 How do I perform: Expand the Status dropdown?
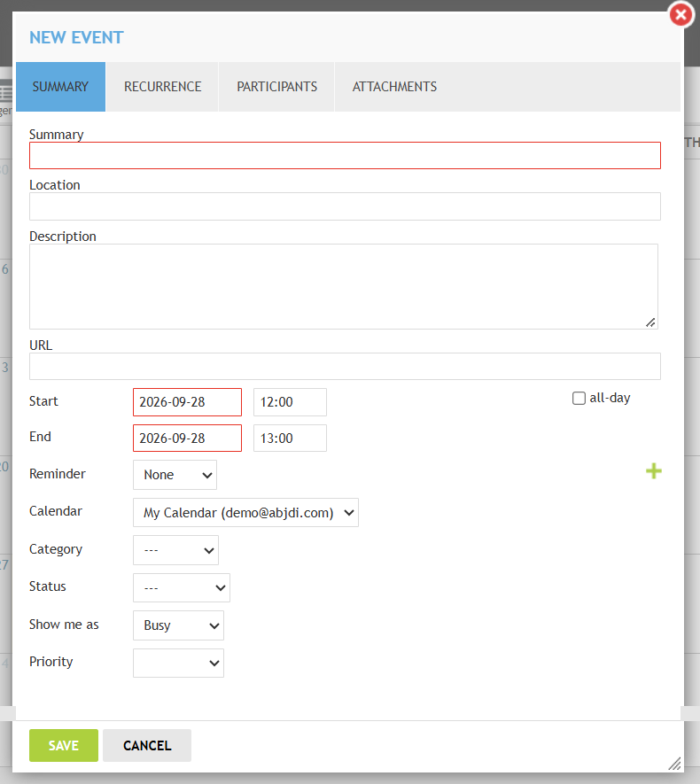182,588
